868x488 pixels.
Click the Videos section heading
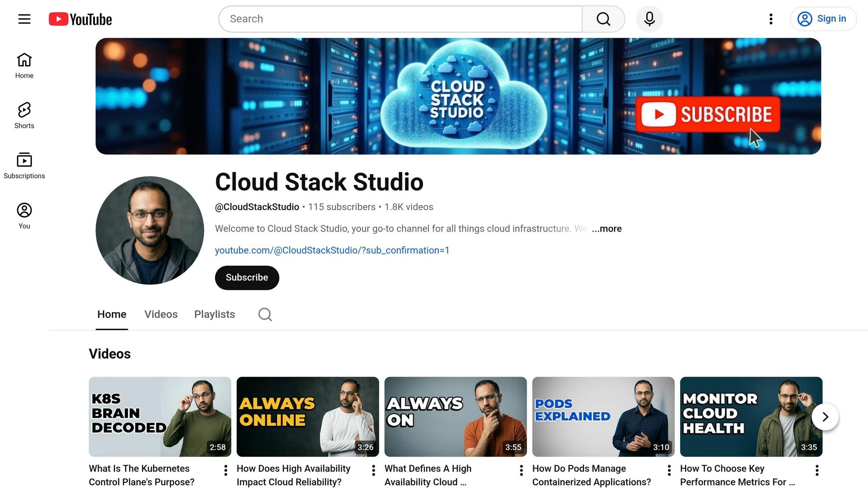pos(110,354)
